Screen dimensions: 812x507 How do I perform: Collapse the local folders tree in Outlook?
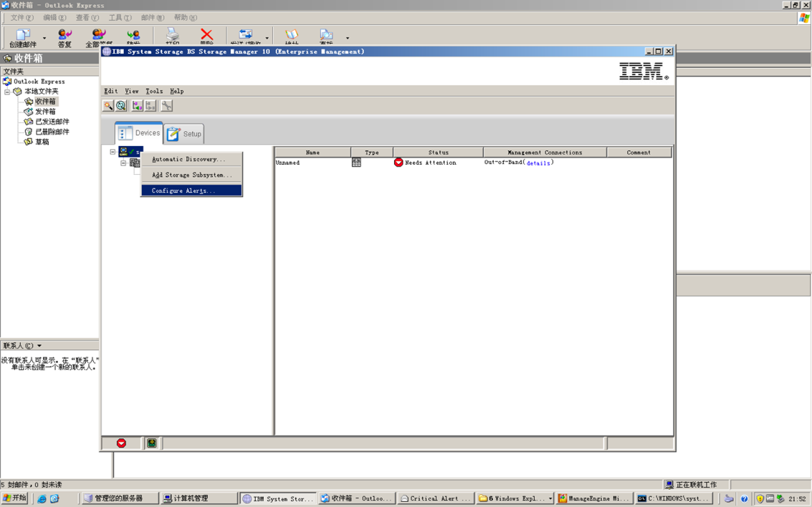coord(7,92)
